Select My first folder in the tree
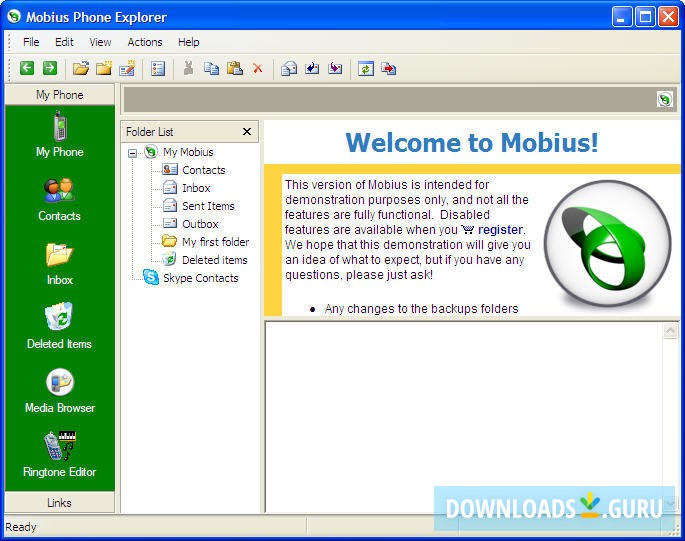 [215, 242]
